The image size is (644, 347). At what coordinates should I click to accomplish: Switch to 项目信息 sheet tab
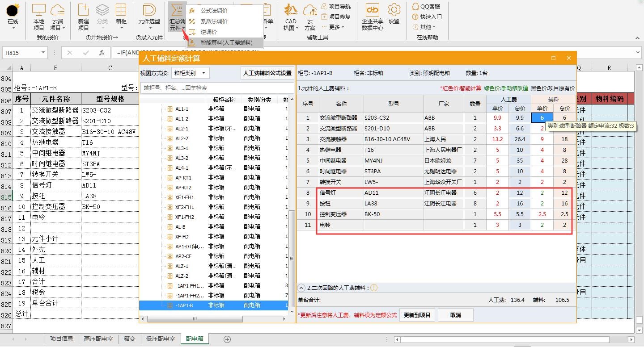pyautogui.click(x=61, y=339)
